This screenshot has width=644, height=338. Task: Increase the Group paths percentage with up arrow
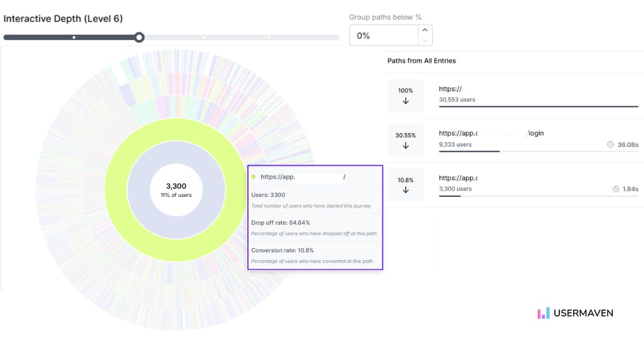click(425, 31)
